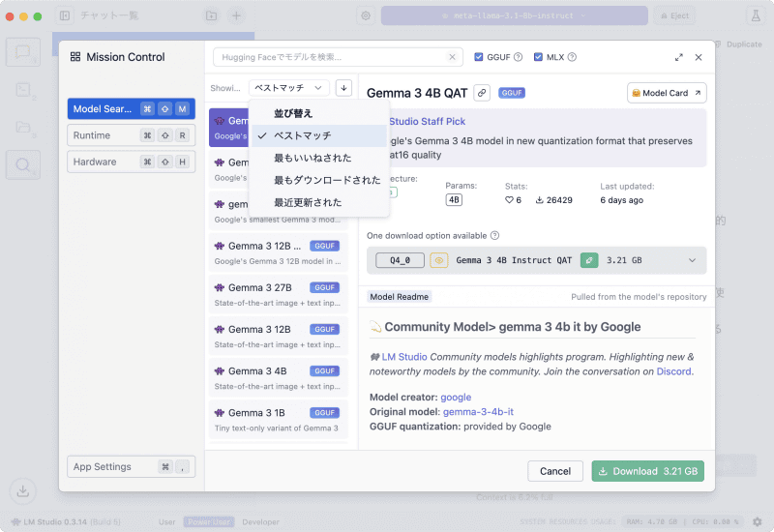The width and height of the screenshot is (774, 532).
Task: Open the developer terminal sidebar icon
Action: [22, 90]
